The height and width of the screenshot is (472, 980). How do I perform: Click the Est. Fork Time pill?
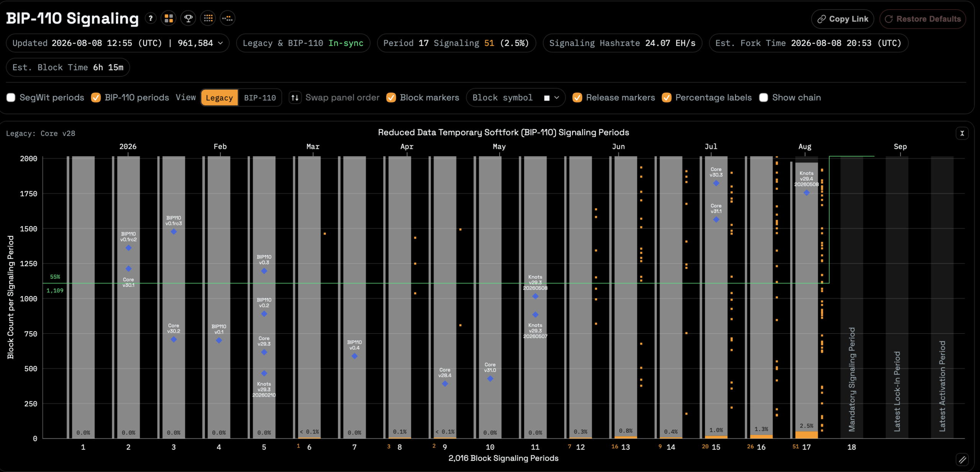[x=808, y=43]
